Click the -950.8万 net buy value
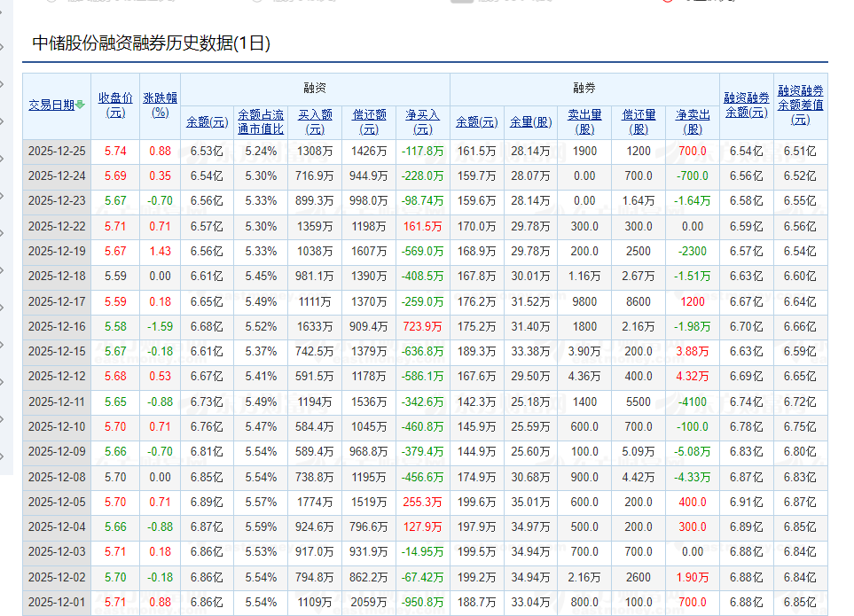This screenshot has height=616, width=854. click(x=423, y=603)
